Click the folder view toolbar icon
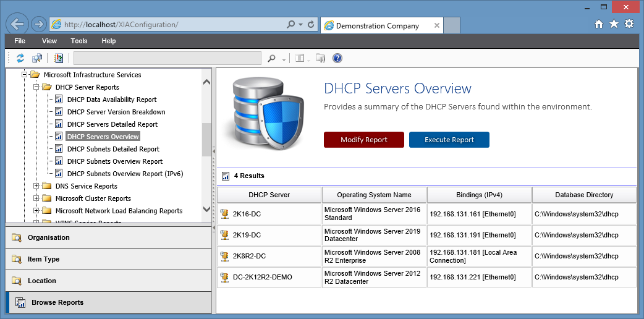This screenshot has width=644, height=319. pos(321,58)
